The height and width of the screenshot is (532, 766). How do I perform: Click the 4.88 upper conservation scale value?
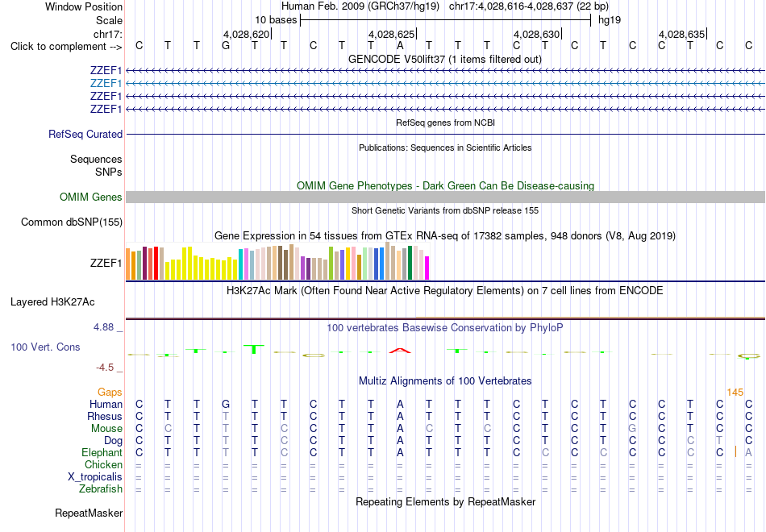(103, 327)
